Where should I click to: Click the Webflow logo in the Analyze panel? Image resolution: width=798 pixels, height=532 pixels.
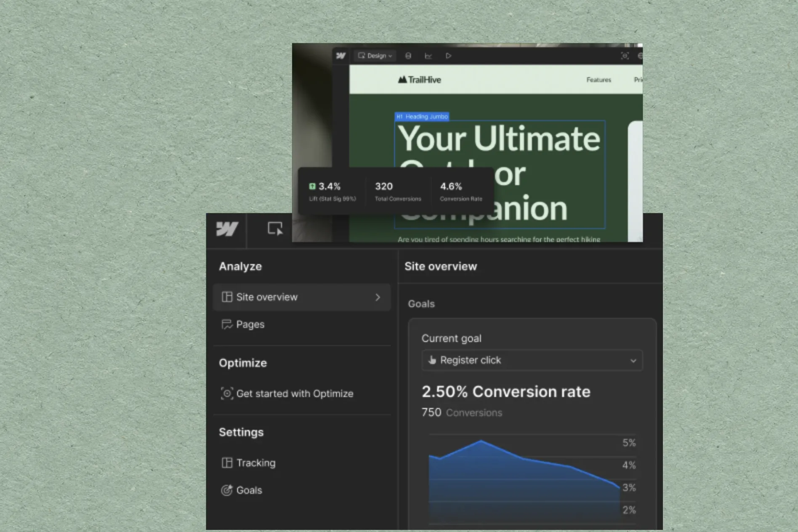[227, 229]
